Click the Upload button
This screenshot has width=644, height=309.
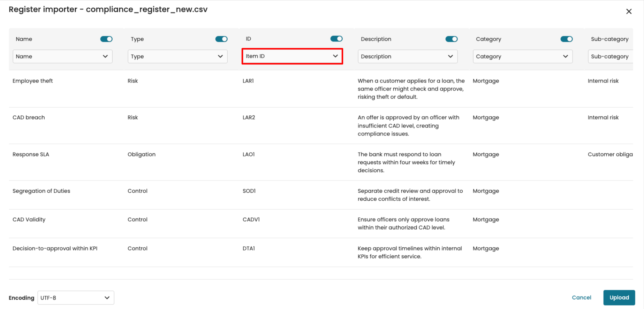(619, 298)
